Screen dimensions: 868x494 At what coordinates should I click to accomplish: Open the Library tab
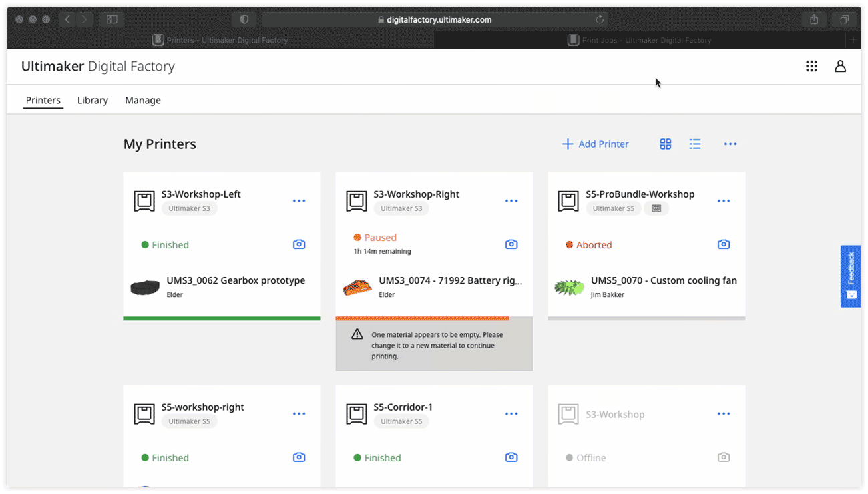pyautogui.click(x=93, y=100)
